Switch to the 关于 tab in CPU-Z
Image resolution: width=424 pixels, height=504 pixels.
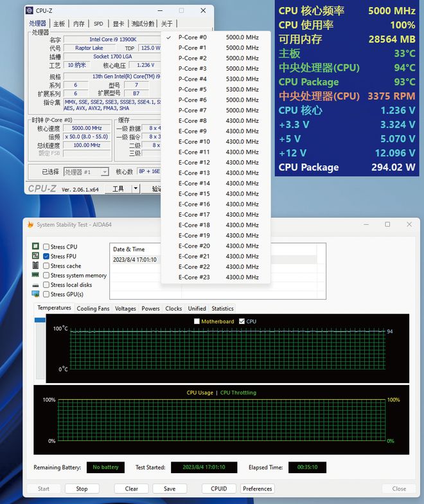tap(167, 24)
